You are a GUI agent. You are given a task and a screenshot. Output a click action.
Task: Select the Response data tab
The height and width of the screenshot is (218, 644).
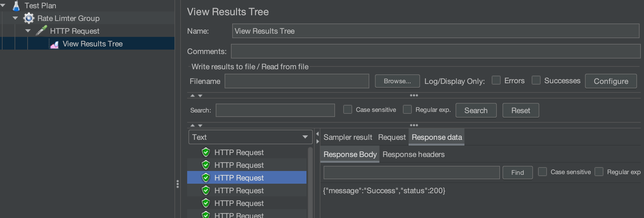tap(437, 137)
